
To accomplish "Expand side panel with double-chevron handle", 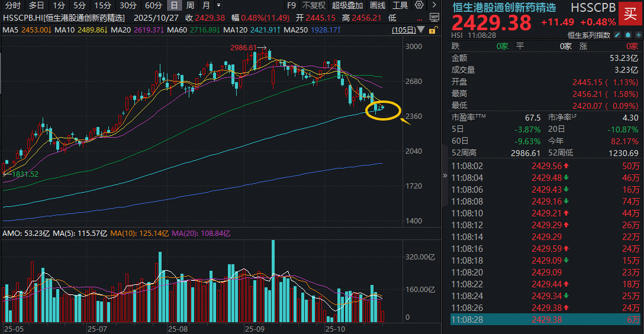I will tap(445, 176).
